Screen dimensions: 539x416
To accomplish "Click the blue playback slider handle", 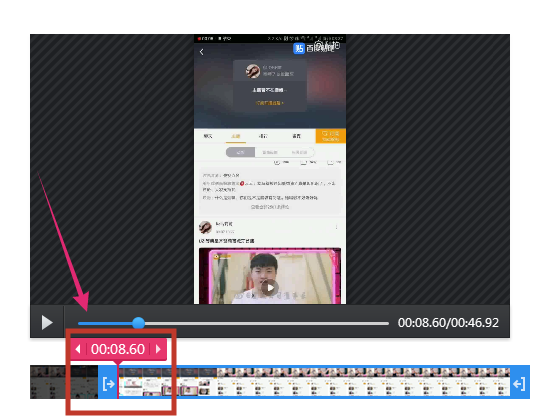I will pyautogui.click(x=139, y=323).
